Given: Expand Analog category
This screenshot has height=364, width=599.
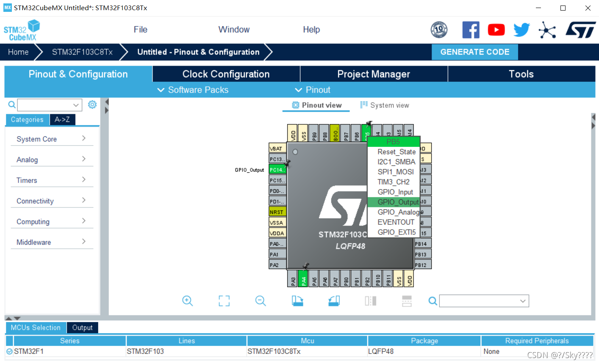Looking at the screenshot, I should 52,160.
